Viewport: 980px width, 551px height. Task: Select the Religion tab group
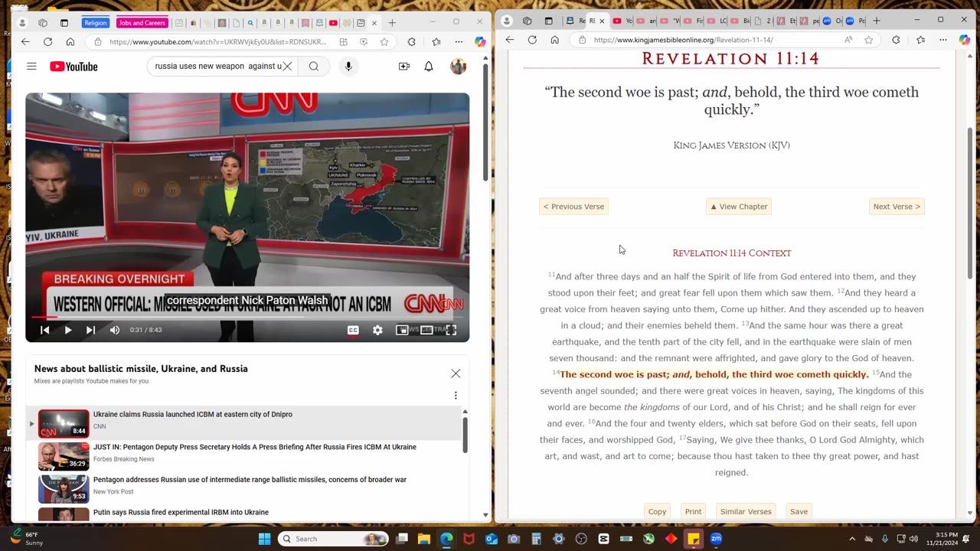[96, 23]
